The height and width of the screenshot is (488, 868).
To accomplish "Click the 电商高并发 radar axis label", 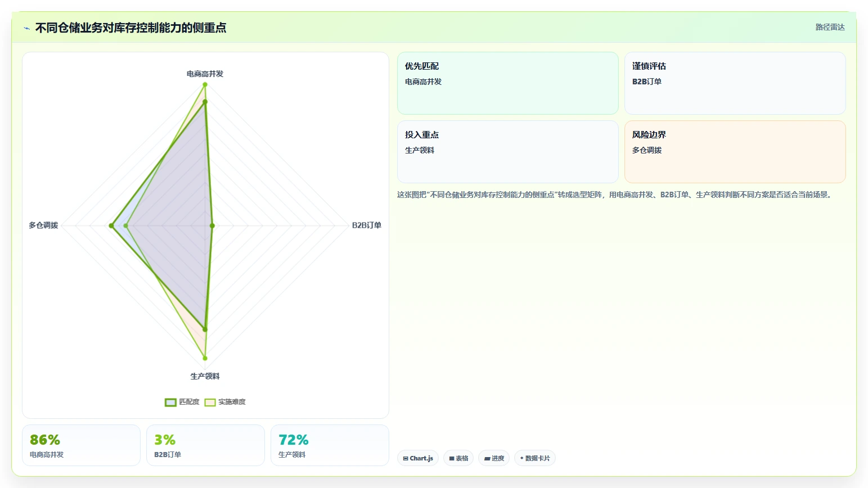I will [205, 74].
